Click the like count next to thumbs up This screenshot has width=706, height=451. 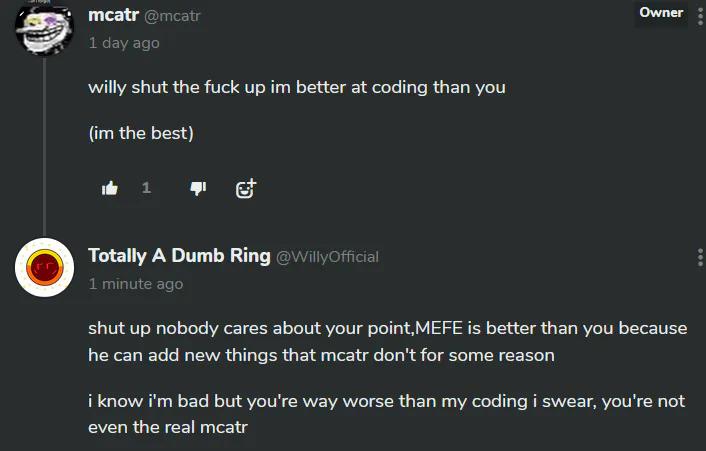pyautogui.click(x=146, y=187)
